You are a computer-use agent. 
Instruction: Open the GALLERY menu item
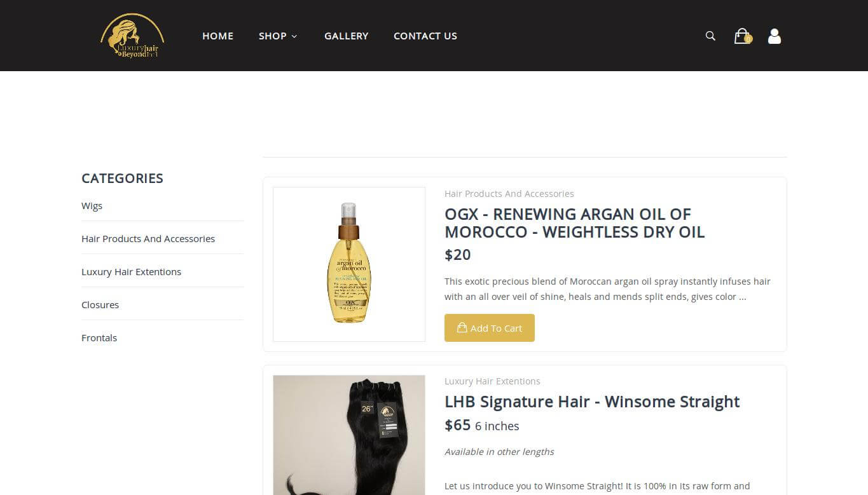(x=346, y=36)
